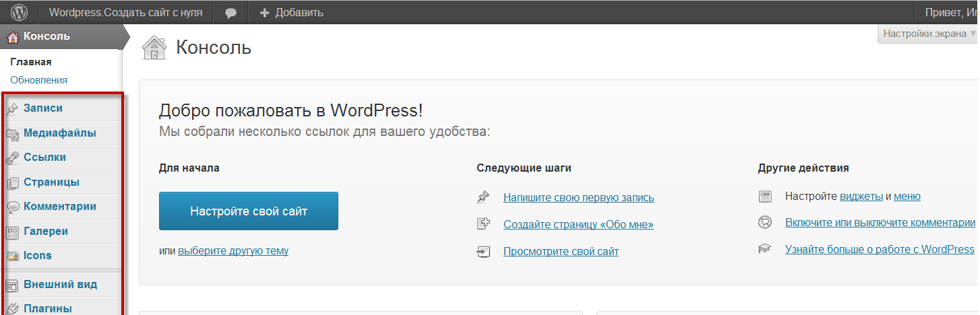Follow Просмотрите свой сайт link
This screenshot has width=980, height=315.
click(x=561, y=252)
